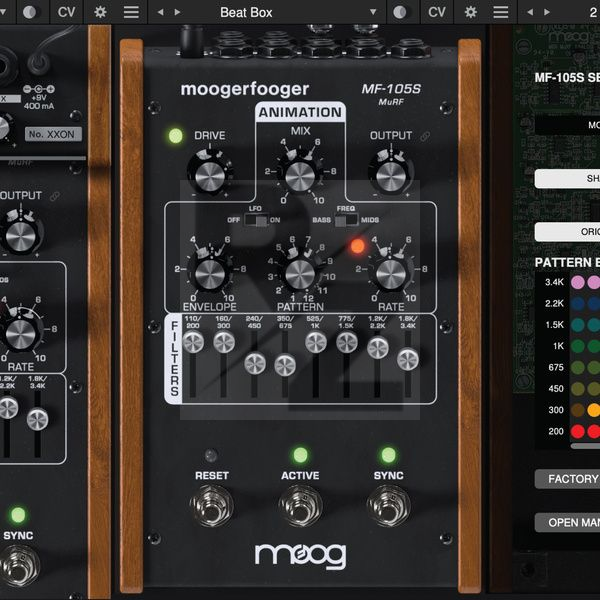Click the orange 300 pattern dot, second column
This screenshot has height=600, width=600.
point(593,410)
